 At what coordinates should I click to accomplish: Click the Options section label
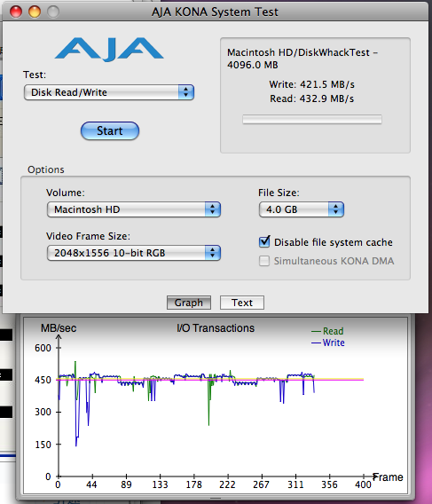coord(46,169)
